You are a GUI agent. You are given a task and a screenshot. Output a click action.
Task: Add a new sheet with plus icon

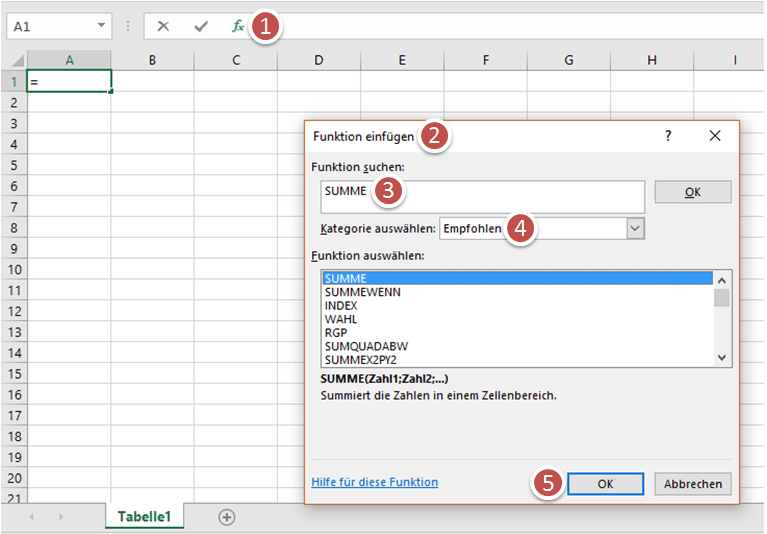(226, 517)
